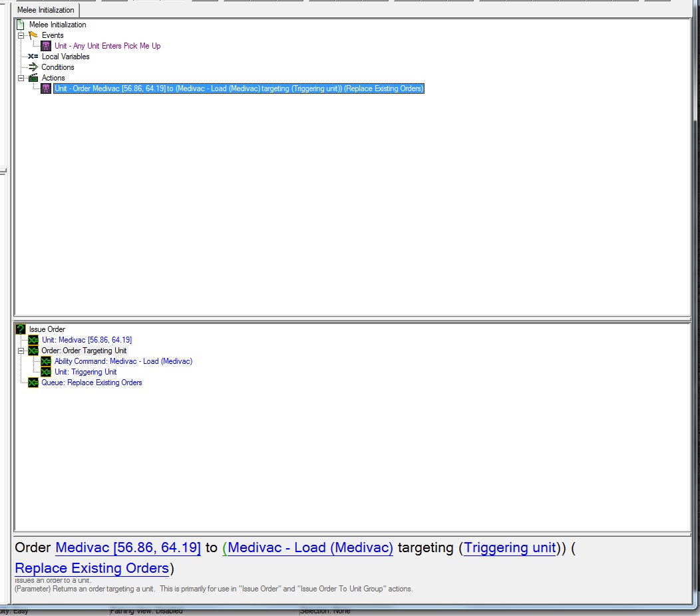Select Ability Command: Medivac - Load (Medivac)
This screenshot has height=616, width=700.
pyautogui.click(x=123, y=362)
